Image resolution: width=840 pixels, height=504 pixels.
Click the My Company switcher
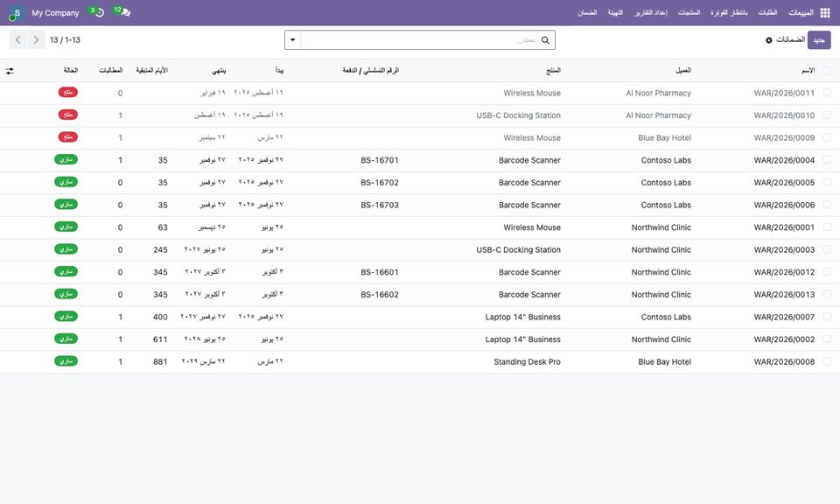coord(55,13)
